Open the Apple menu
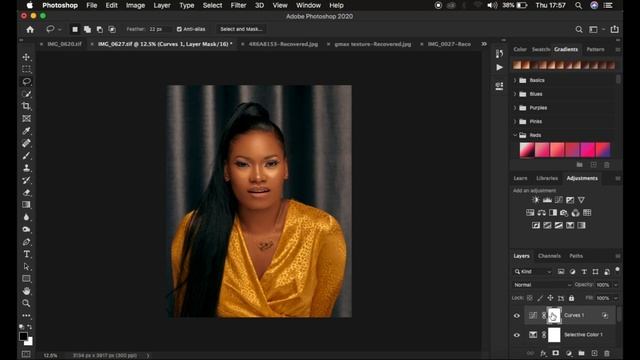Screen dimensions: 640x360 [x=29, y=5]
